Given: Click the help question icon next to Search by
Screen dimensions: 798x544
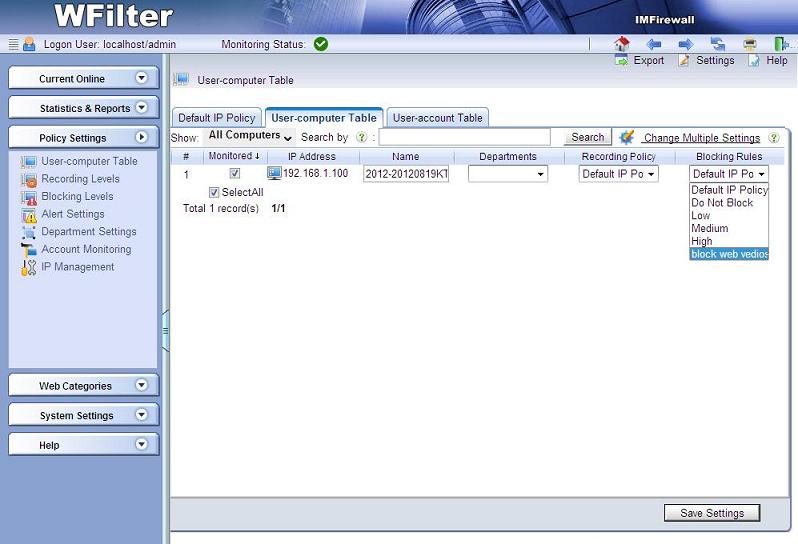Looking at the screenshot, I should point(361,137).
